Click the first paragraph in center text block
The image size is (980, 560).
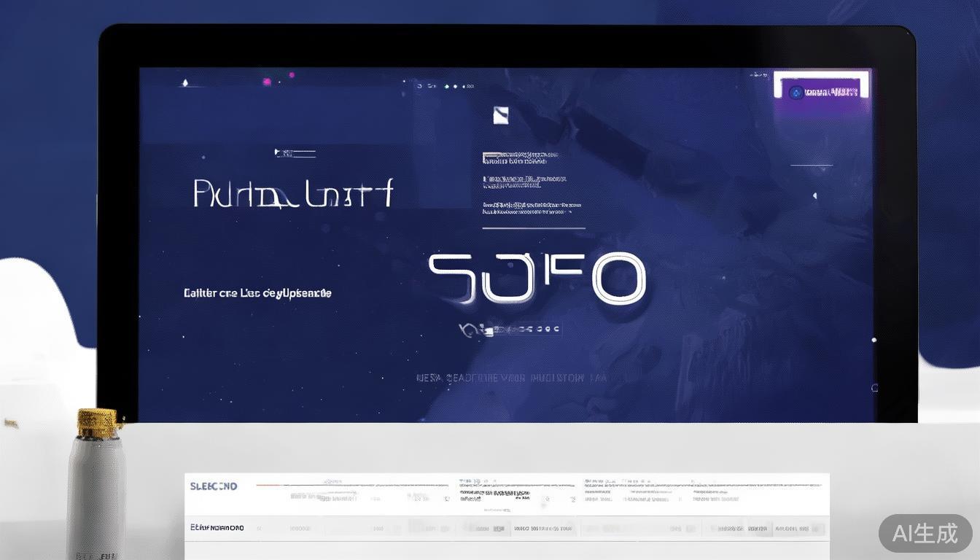click(x=521, y=157)
